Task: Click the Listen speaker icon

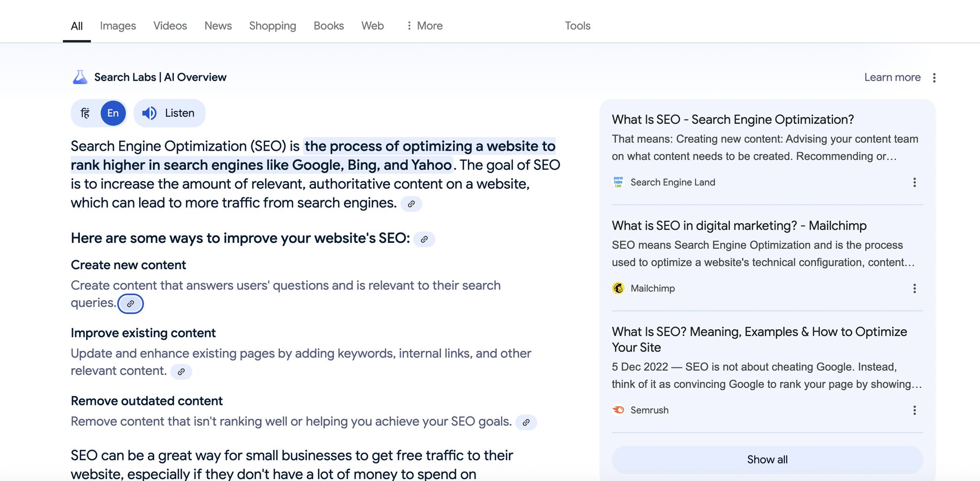Action: (x=149, y=113)
